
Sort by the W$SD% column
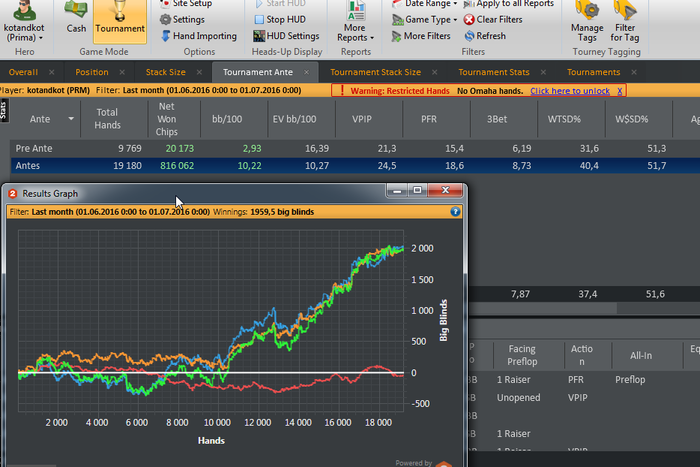coord(631,119)
